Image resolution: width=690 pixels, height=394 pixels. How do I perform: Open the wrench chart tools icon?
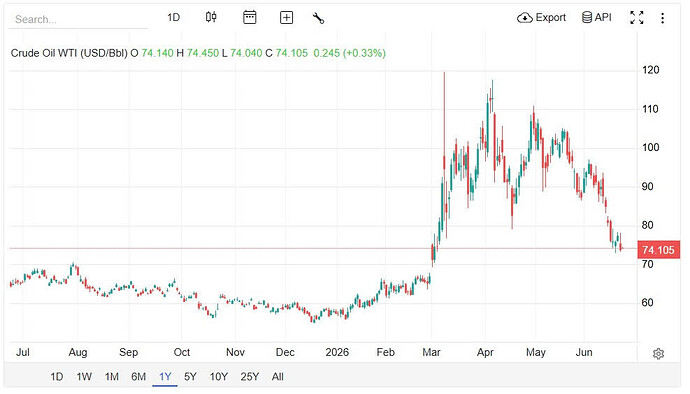point(318,18)
